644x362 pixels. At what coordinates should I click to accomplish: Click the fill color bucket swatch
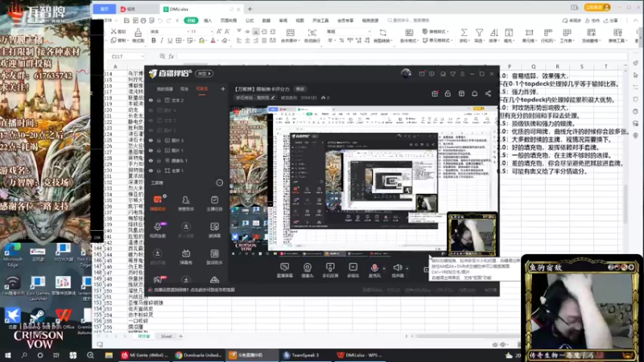pyautogui.click(x=201, y=41)
